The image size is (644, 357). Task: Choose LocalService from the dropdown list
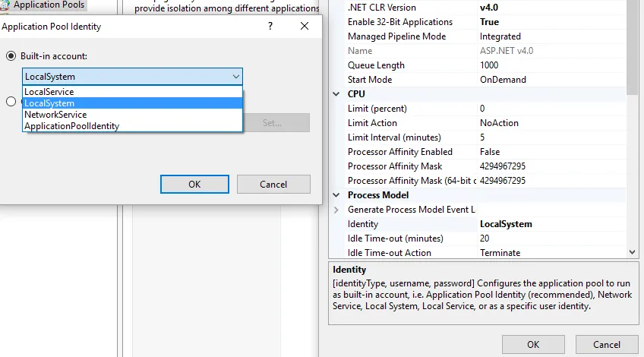[x=132, y=92]
